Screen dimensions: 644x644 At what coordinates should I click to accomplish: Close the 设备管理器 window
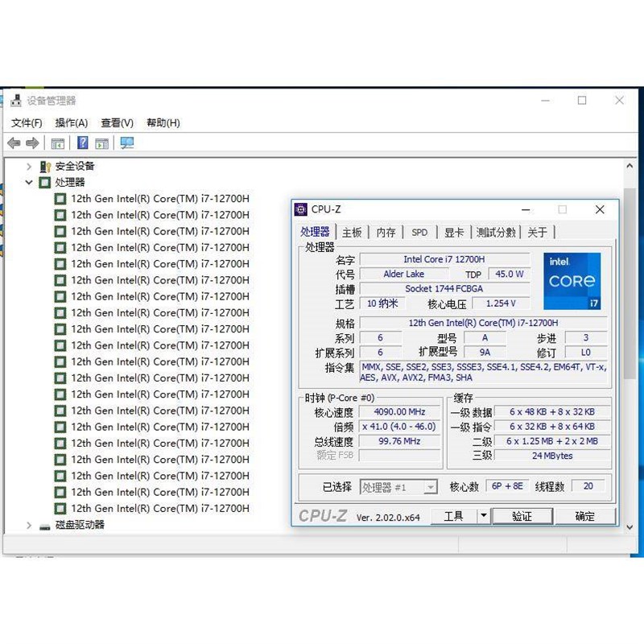(x=619, y=100)
